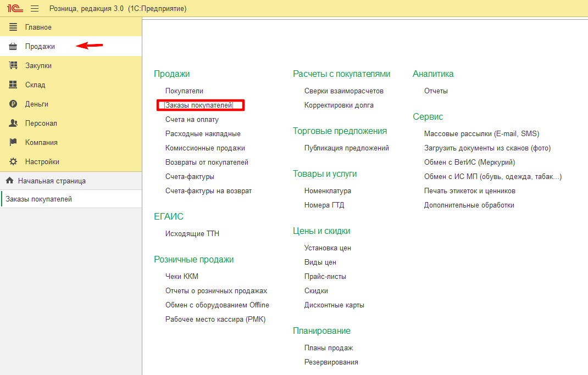Open the Компания section label
This screenshot has width=588, height=375.
[x=41, y=142]
